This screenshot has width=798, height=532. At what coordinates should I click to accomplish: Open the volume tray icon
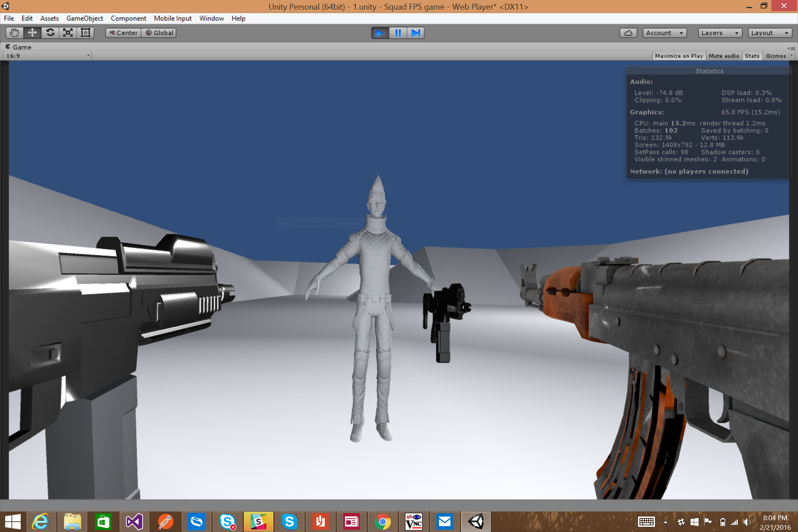click(x=747, y=522)
